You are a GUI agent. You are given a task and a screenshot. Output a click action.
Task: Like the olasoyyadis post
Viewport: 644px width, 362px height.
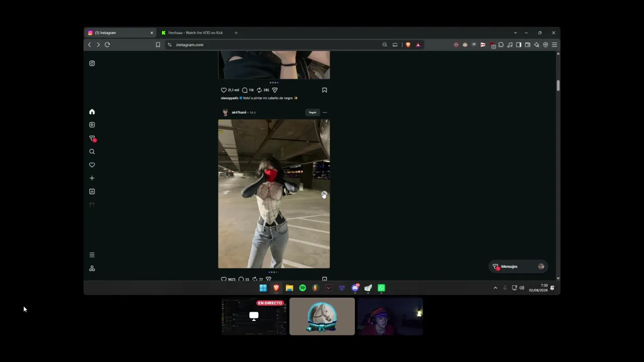pos(224,90)
